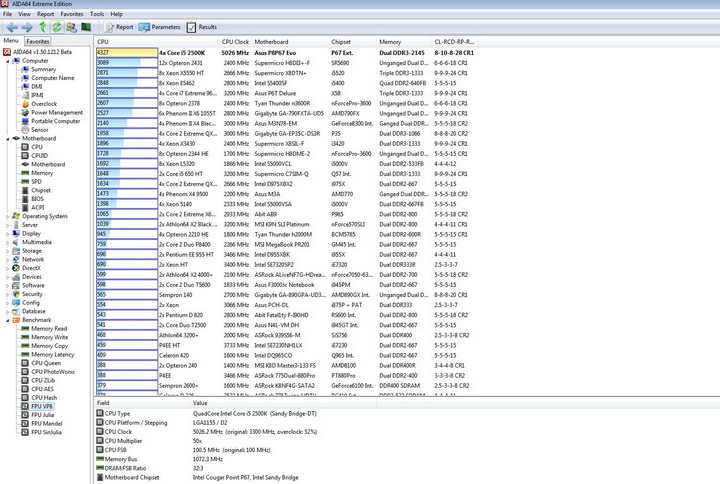Select FPU Julia benchmark

coord(42,415)
